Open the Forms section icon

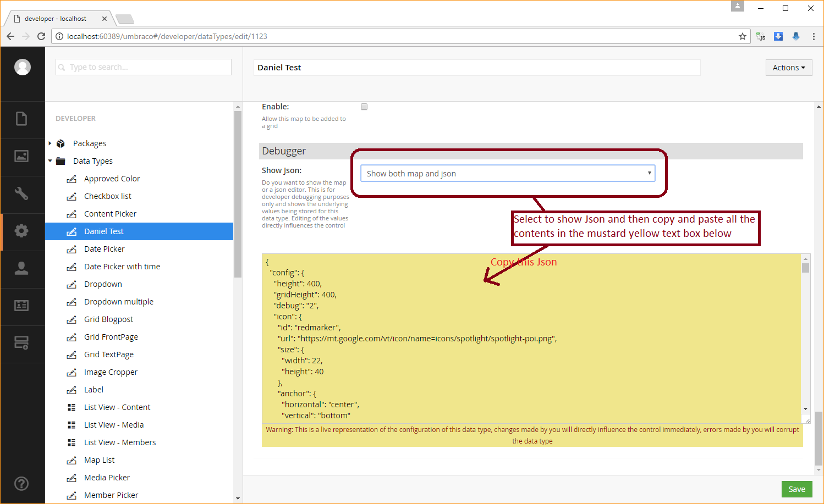(21, 343)
